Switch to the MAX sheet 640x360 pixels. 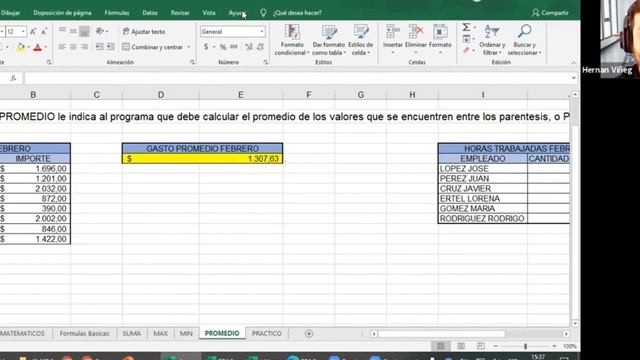tap(160, 333)
